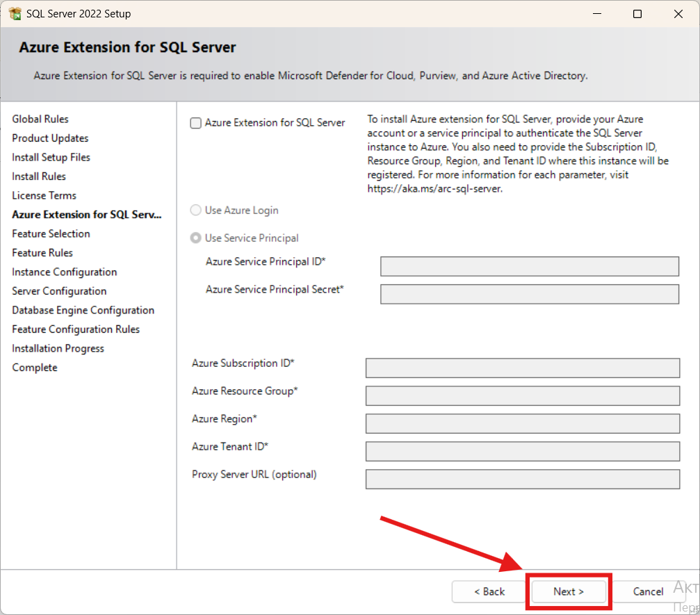The image size is (700, 615).
Task: Focus the Azure Region text field
Action: pos(522,423)
